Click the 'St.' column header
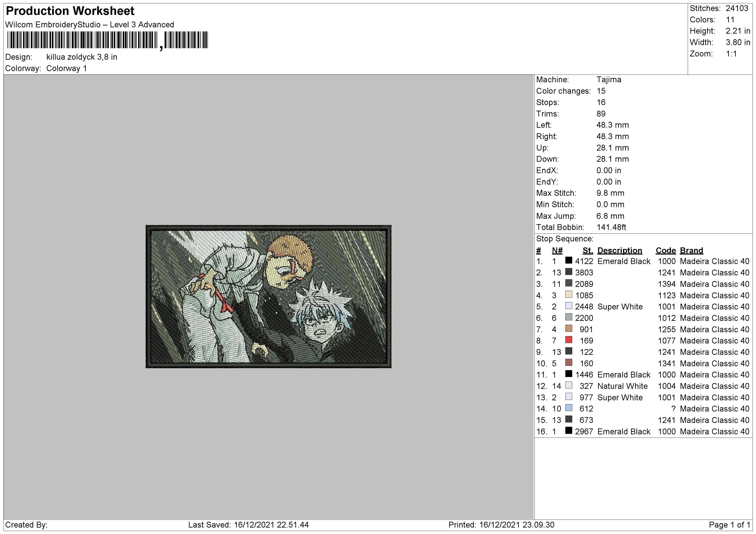The height and width of the screenshot is (534, 756). pyautogui.click(x=588, y=251)
